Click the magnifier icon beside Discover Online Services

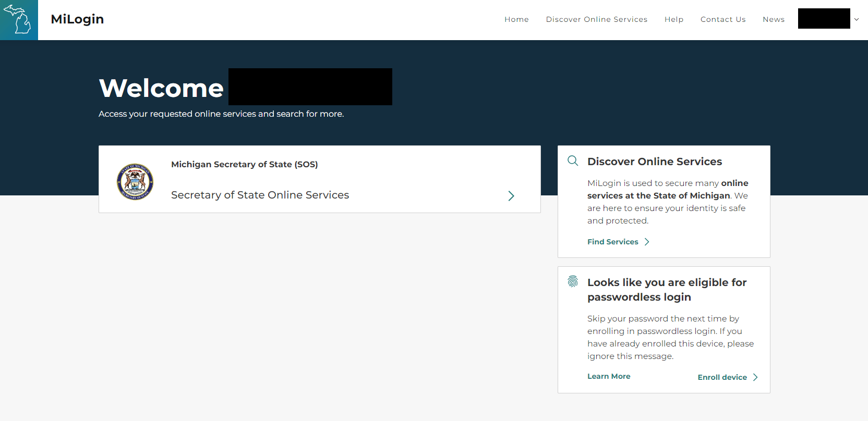(x=573, y=160)
